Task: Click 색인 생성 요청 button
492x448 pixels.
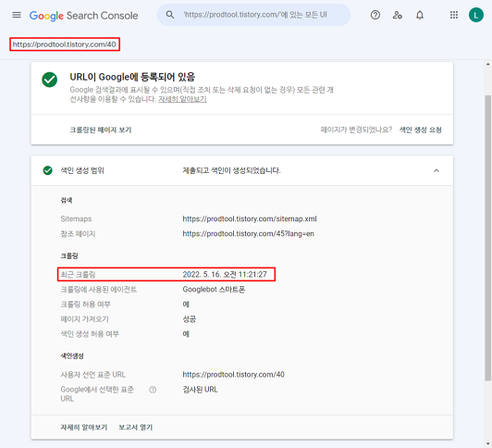Action: pyautogui.click(x=420, y=130)
